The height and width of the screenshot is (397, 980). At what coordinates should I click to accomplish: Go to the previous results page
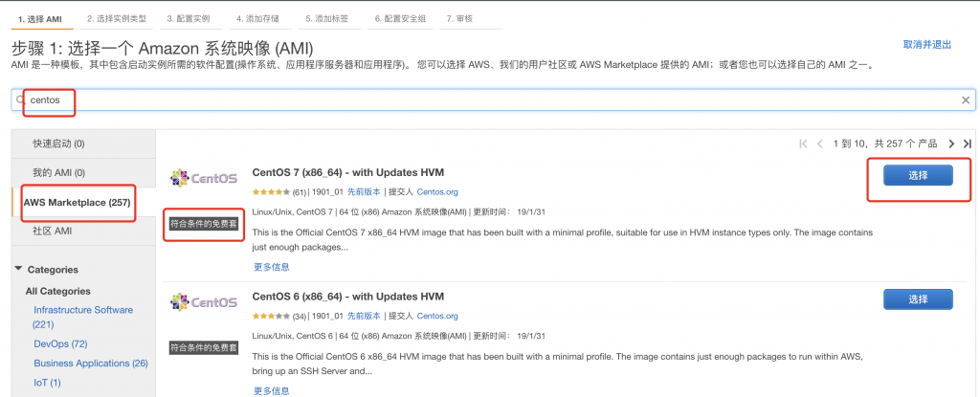[820, 143]
